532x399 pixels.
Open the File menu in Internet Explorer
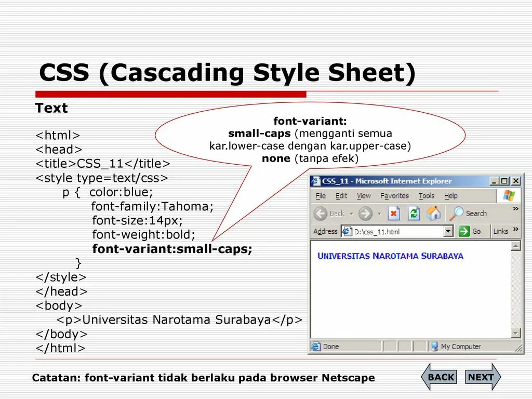click(x=321, y=196)
